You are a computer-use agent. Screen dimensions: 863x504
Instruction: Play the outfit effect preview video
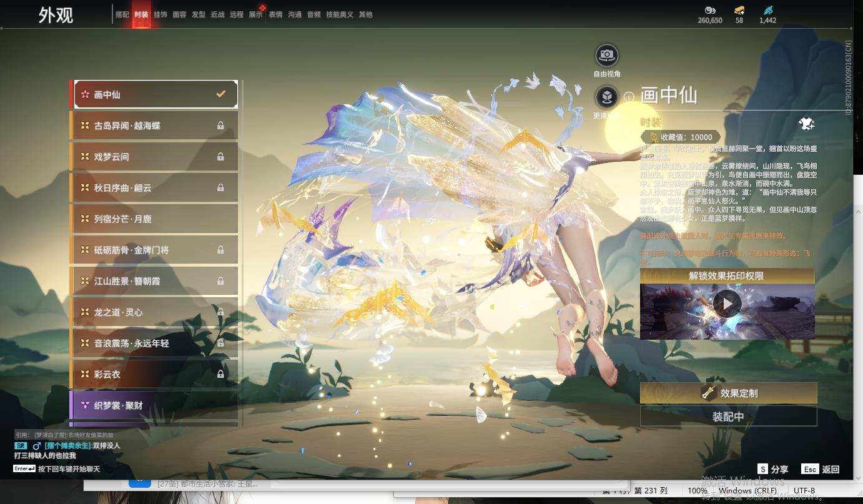click(x=727, y=304)
